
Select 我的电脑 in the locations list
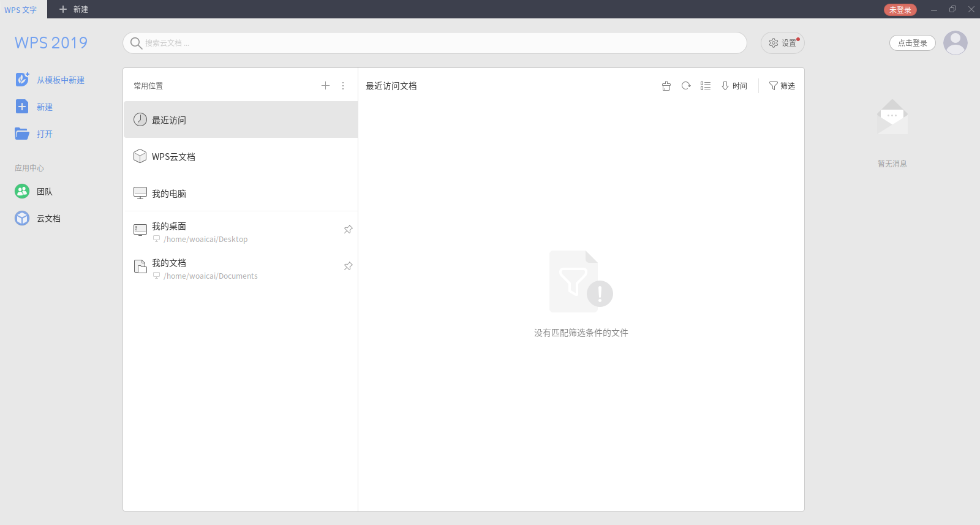(241, 194)
